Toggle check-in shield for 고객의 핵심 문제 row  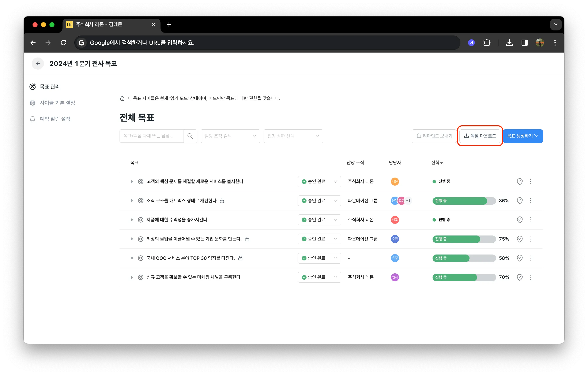pyautogui.click(x=520, y=181)
